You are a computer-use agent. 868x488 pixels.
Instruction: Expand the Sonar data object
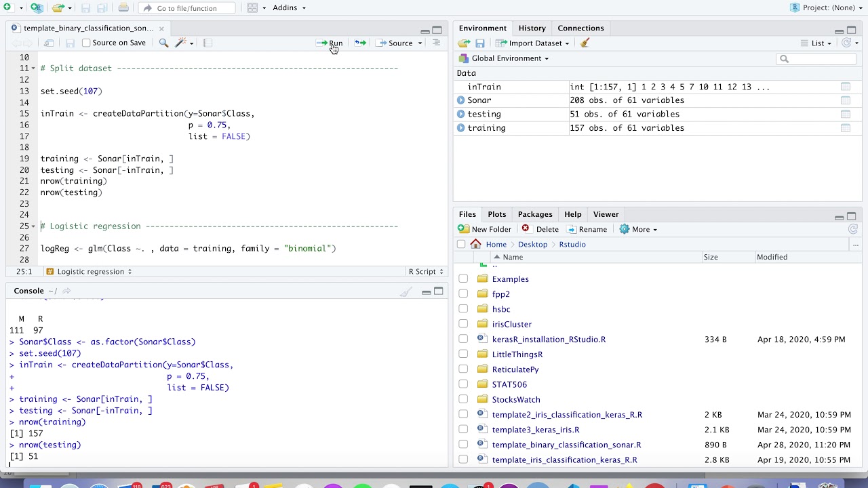pos(461,100)
